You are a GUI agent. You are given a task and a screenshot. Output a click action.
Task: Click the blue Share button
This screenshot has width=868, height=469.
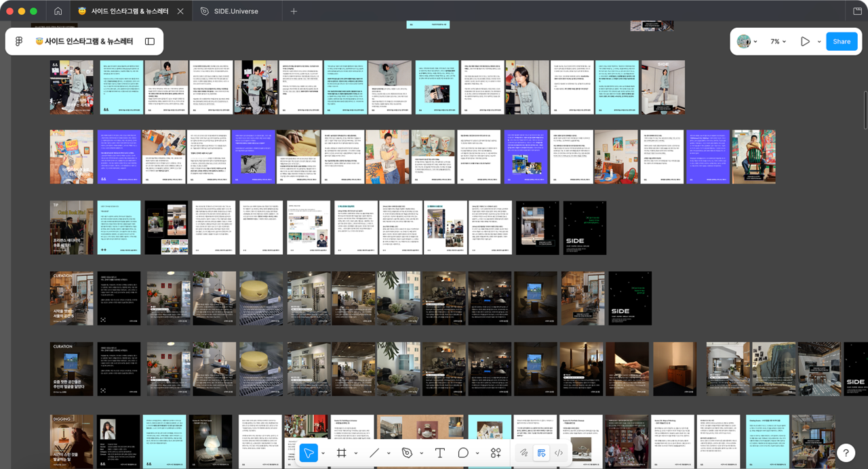842,41
